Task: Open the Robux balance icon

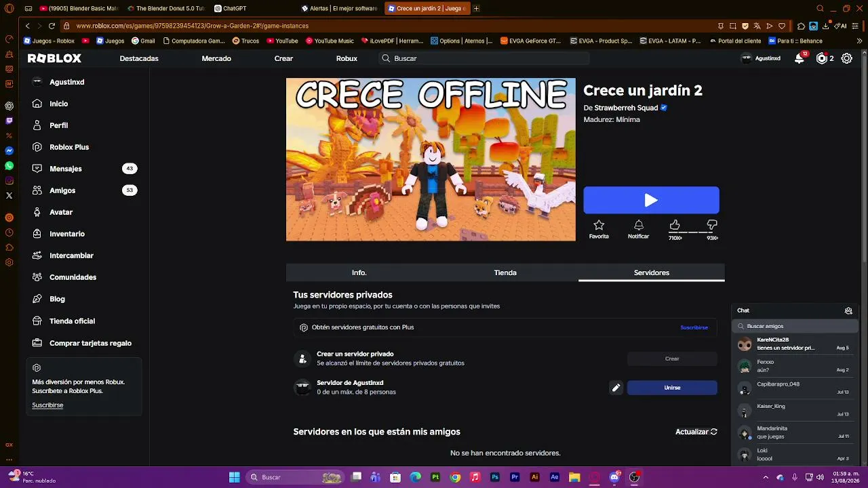Action: click(x=822, y=58)
